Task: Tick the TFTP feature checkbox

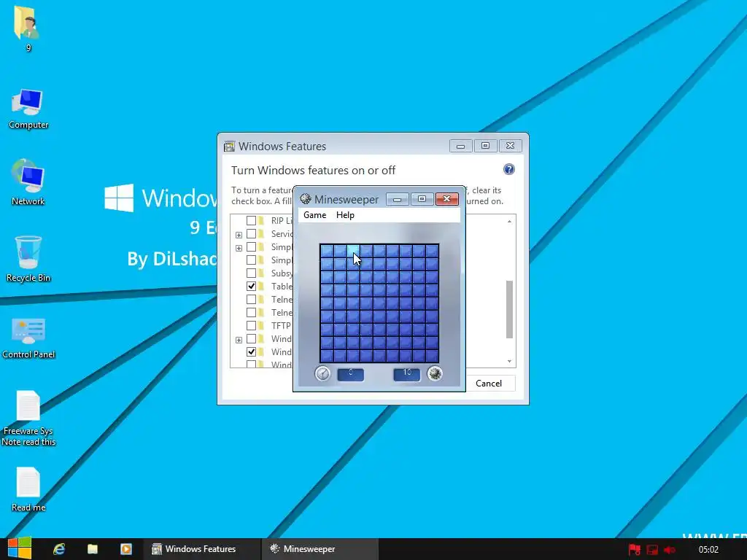Action: point(251,326)
